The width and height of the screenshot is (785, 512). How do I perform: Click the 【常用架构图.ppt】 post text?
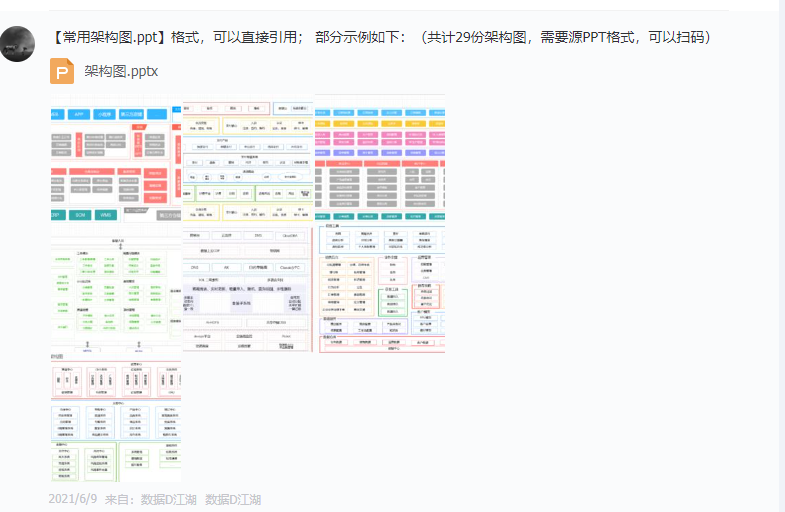[x=109, y=37]
